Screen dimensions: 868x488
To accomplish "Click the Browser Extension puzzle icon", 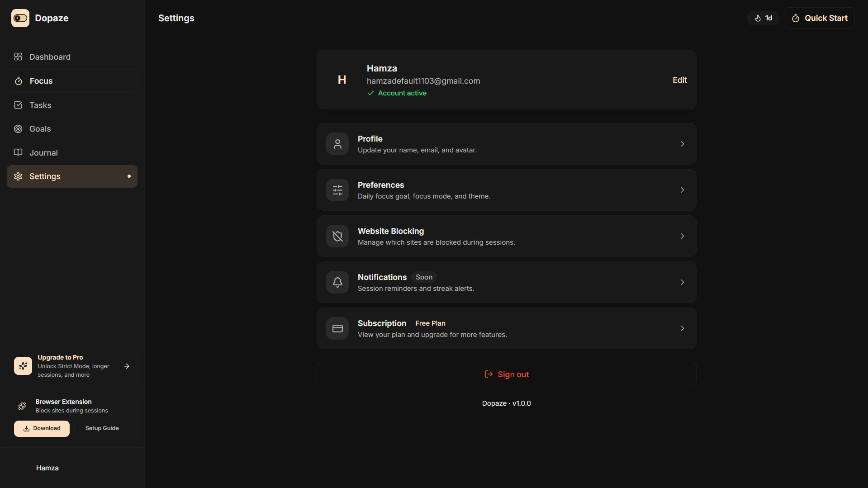I will (22, 406).
